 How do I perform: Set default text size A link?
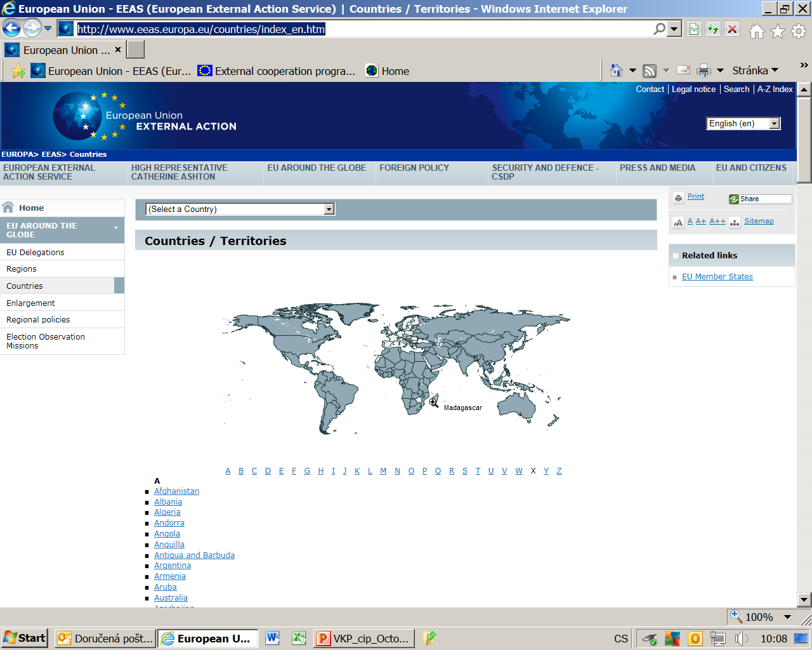click(690, 221)
